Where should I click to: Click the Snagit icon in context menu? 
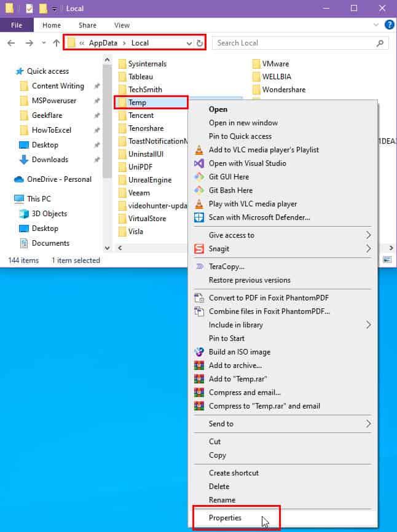click(x=199, y=249)
